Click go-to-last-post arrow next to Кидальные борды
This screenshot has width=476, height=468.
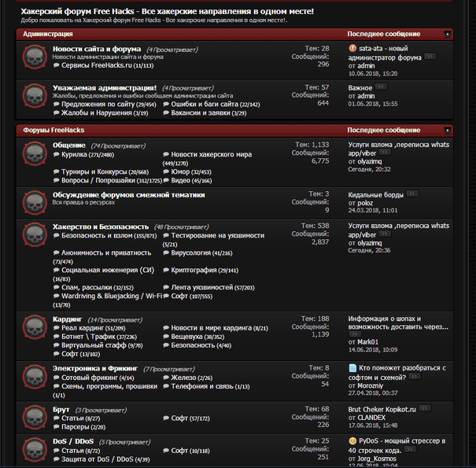click(412, 193)
